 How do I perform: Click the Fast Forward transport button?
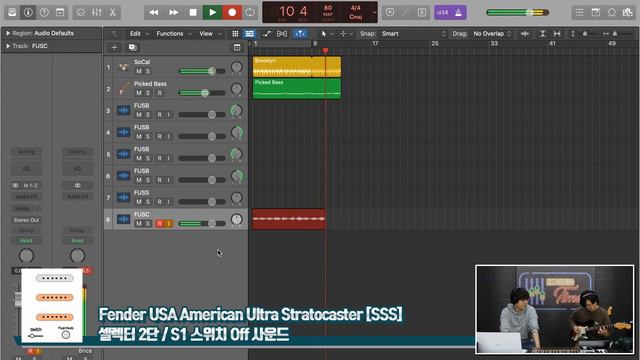pos(173,13)
